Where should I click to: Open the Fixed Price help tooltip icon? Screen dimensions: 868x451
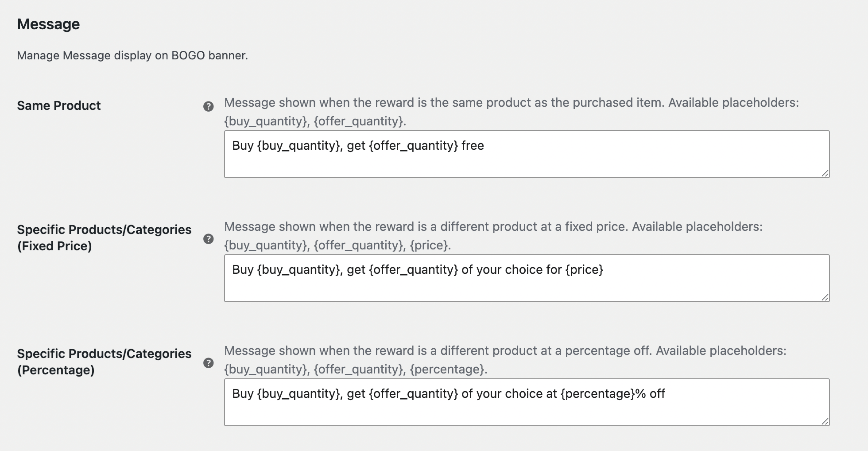click(208, 239)
